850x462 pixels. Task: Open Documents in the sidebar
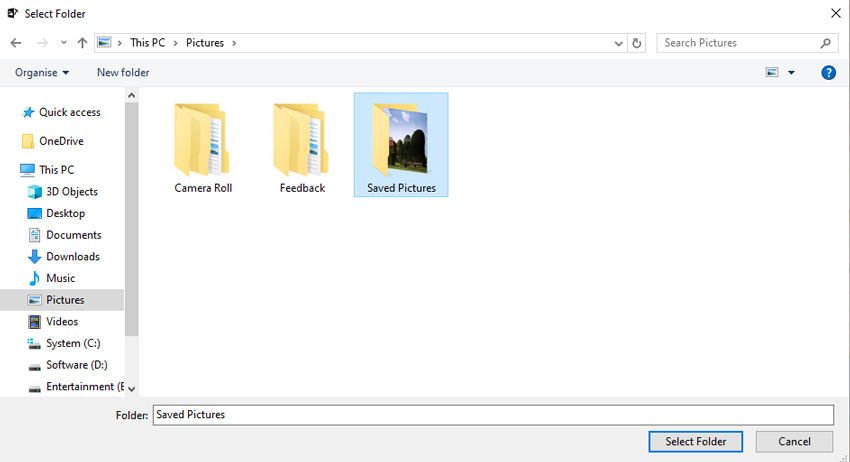pos(73,235)
